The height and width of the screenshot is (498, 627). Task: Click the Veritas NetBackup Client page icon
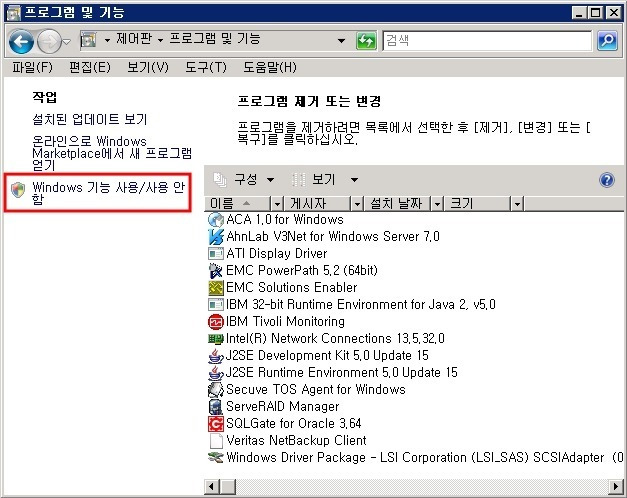(x=216, y=441)
